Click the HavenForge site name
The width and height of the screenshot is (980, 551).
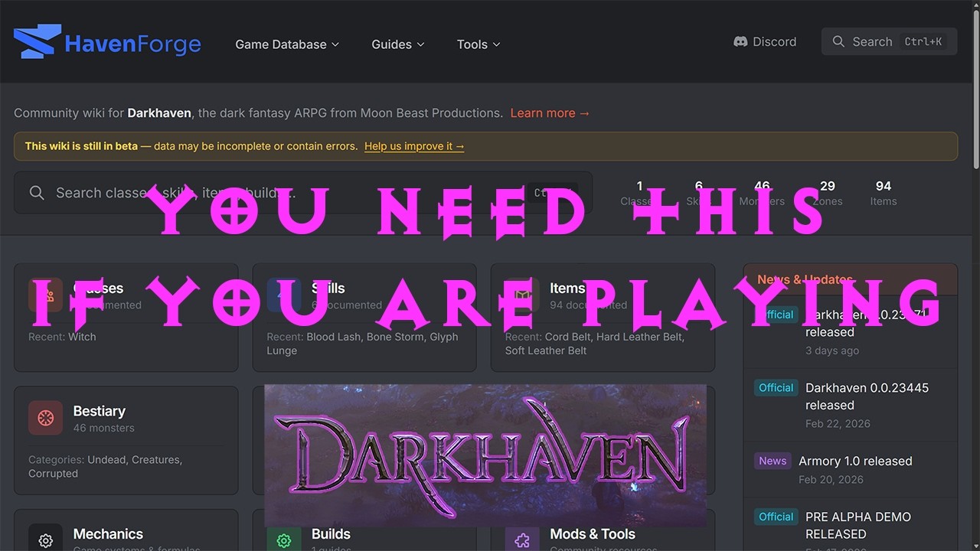coord(133,44)
